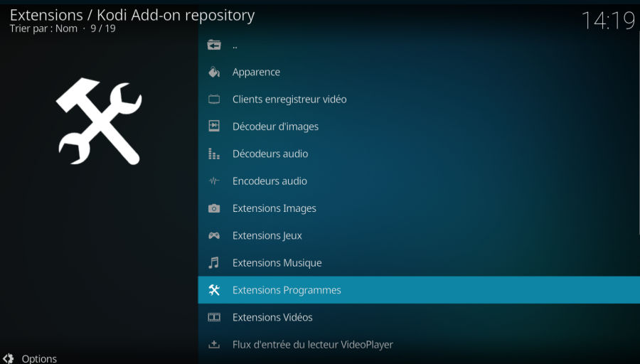This screenshot has height=364, width=640.
Task: Click the film strip icon for Extensions Vidéos
Action: click(x=214, y=317)
